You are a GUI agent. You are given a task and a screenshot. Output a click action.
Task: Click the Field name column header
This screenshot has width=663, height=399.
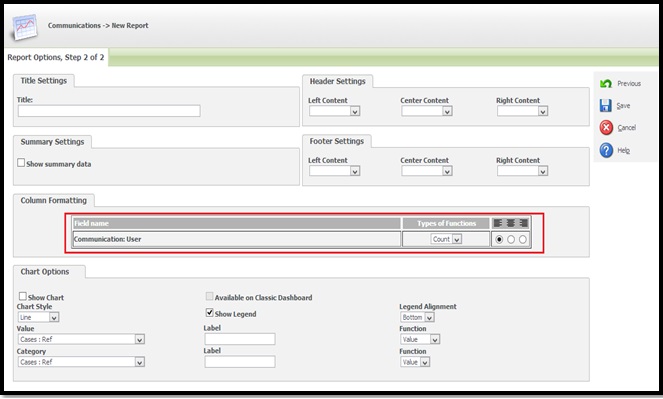(x=237, y=223)
